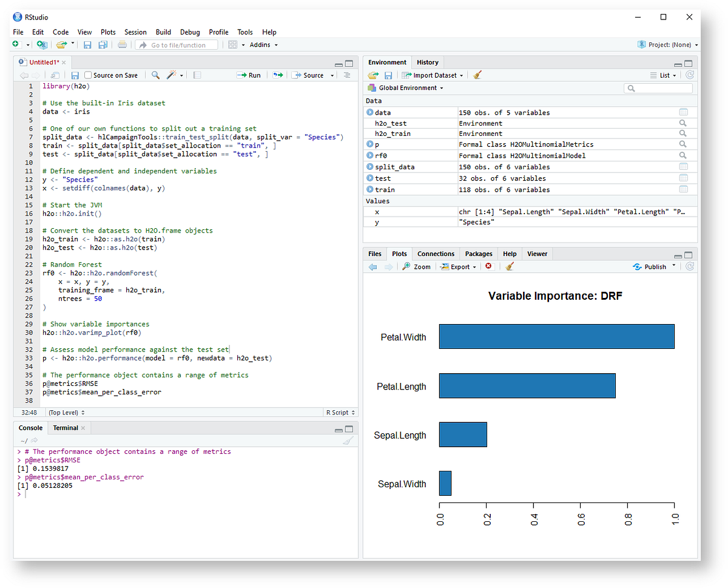Switch to the History tab
This screenshot has width=728, height=588.
coord(427,62)
